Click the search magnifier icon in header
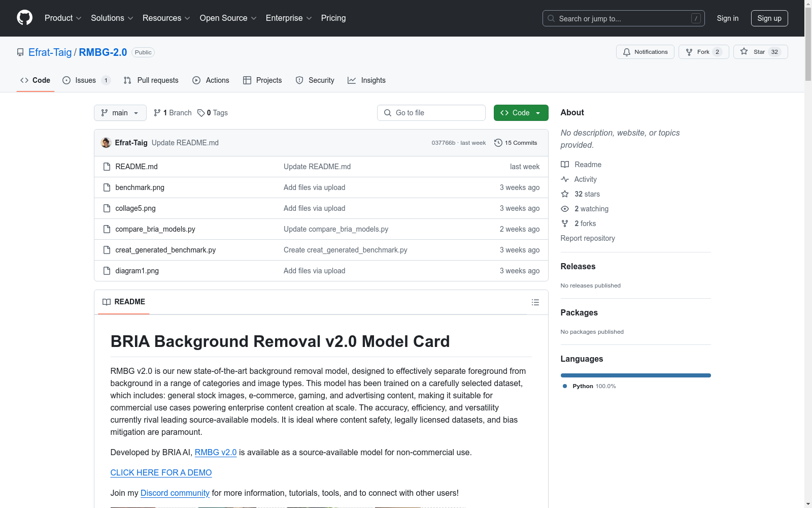This screenshot has width=812, height=508. click(x=551, y=18)
